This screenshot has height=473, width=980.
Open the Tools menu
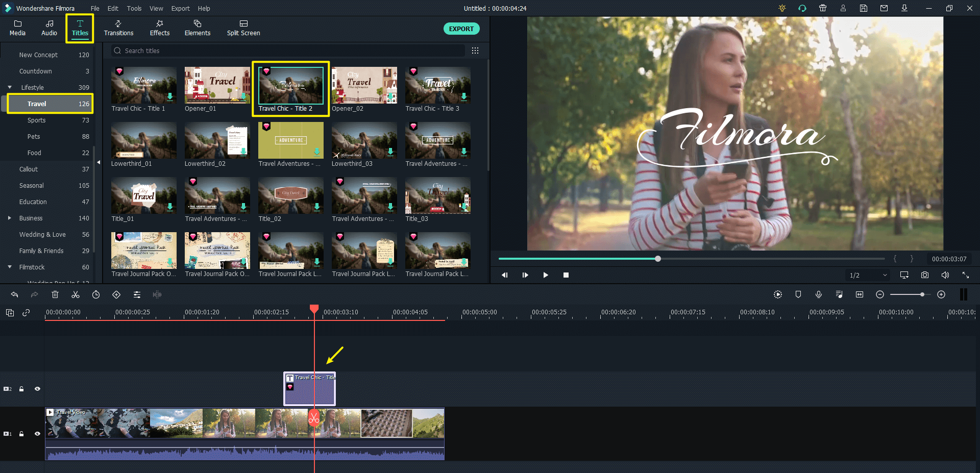[134, 8]
